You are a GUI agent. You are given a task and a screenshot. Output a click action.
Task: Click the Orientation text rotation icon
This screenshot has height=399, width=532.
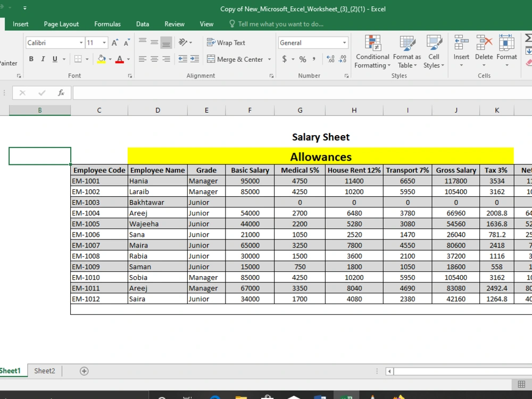(183, 43)
